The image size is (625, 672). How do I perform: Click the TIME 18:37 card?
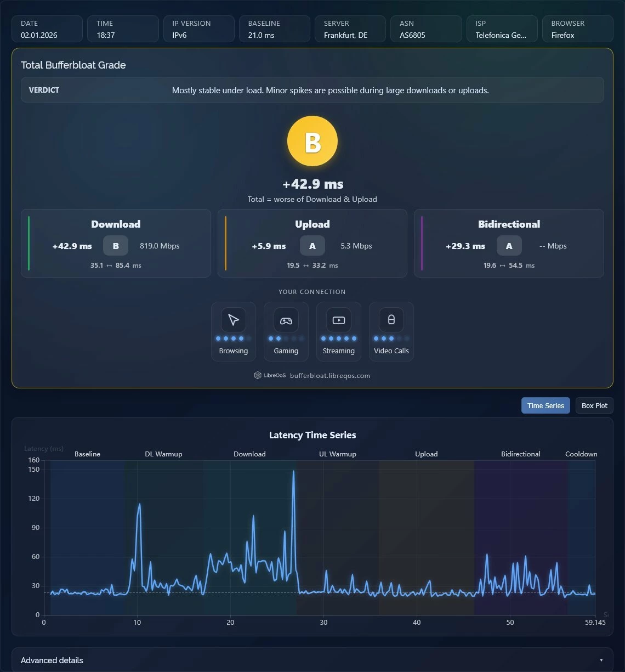[123, 29]
